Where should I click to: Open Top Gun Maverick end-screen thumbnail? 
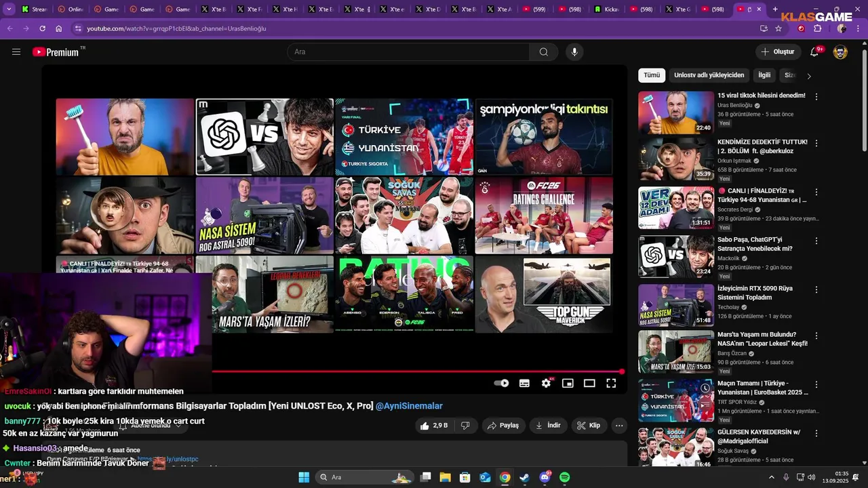tap(544, 294)
